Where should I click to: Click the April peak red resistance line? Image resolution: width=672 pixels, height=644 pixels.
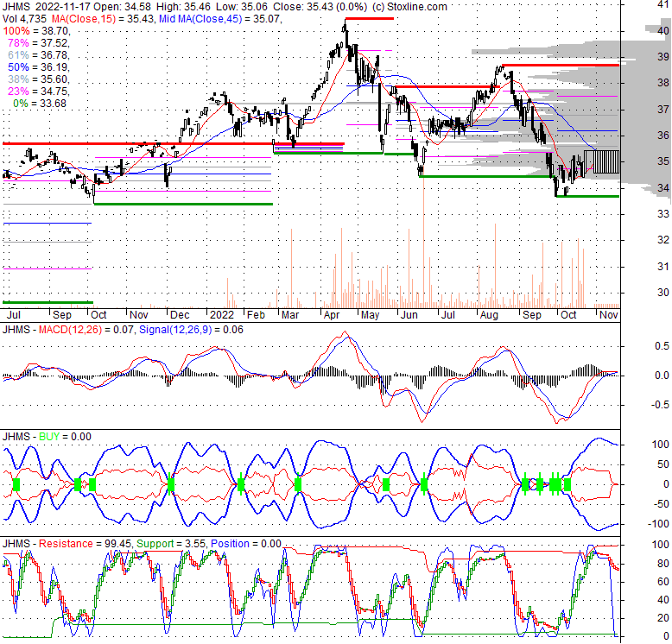[370, 18]
